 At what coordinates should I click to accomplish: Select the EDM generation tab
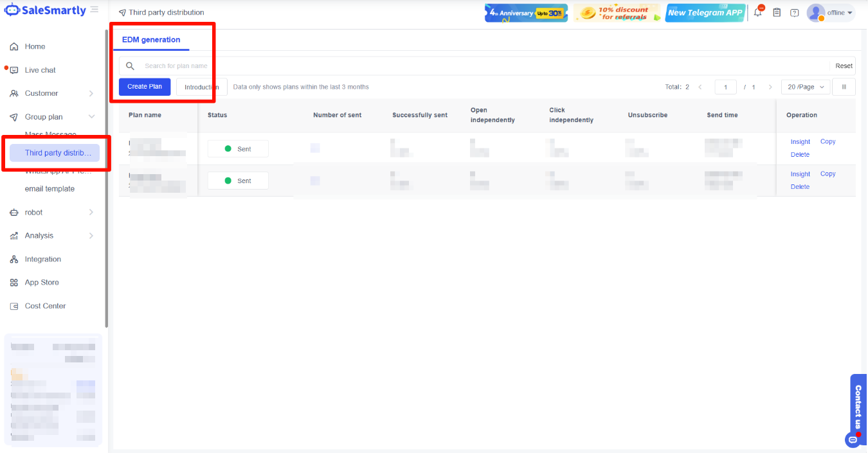click(x=151, y=40)
